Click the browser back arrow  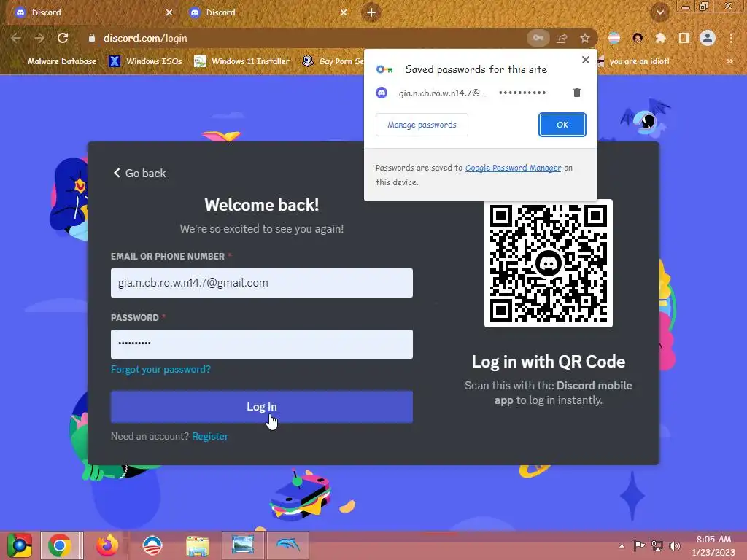click(x=16, y=38)
